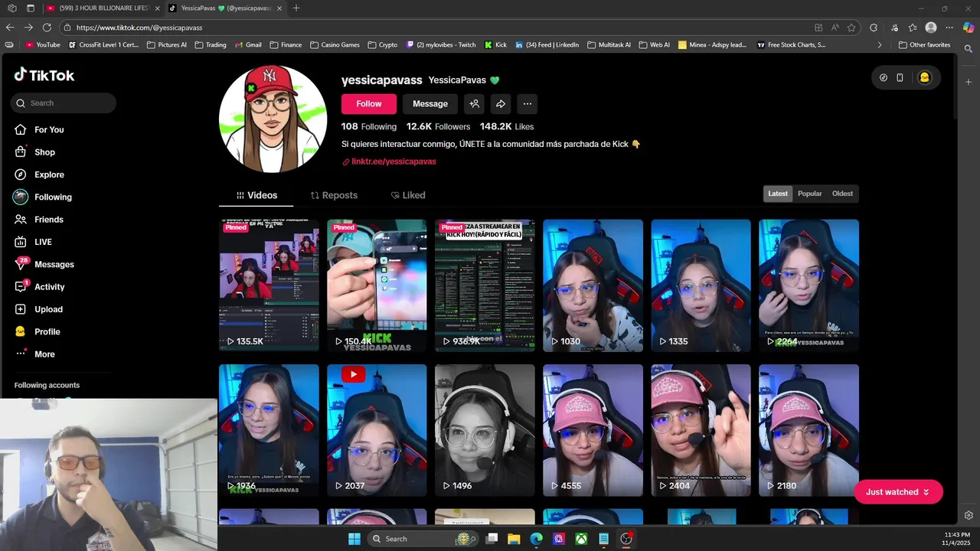This screenshot has width=980, height=551.
Task: Open the Windows Start menu
Action: click(354, 539)
